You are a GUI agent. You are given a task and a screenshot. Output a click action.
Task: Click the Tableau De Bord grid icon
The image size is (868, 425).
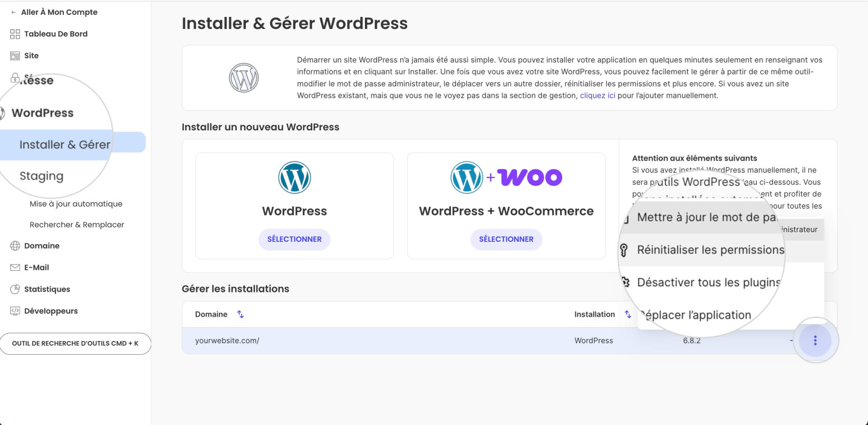coord(15,34)
